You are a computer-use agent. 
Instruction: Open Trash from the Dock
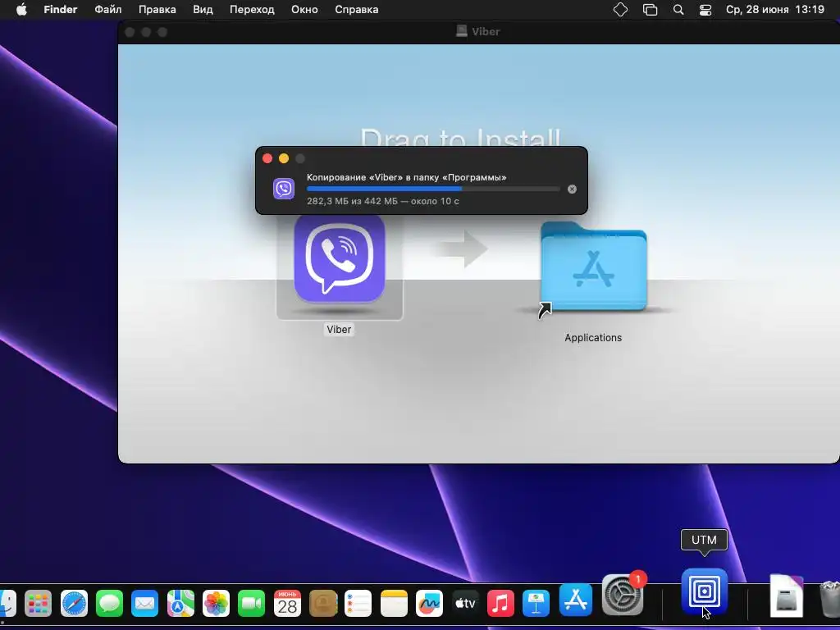(830, 599)
